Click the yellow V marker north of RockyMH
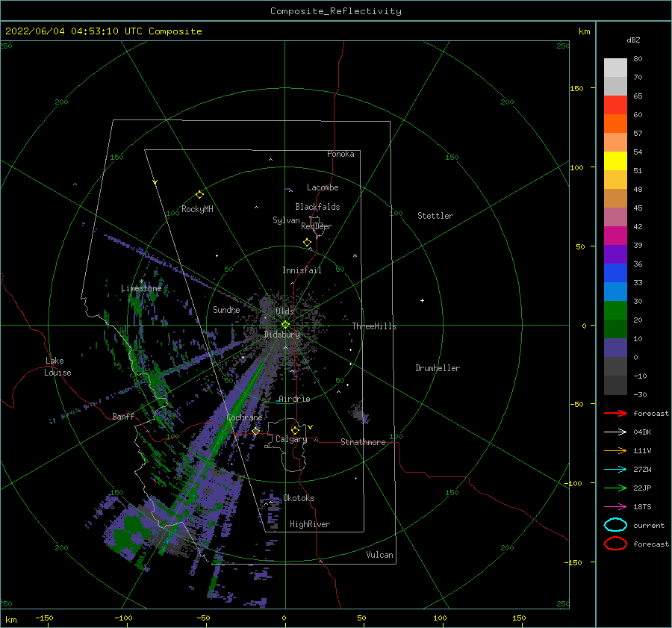This screenshot has height=628, width=672. 155,182
